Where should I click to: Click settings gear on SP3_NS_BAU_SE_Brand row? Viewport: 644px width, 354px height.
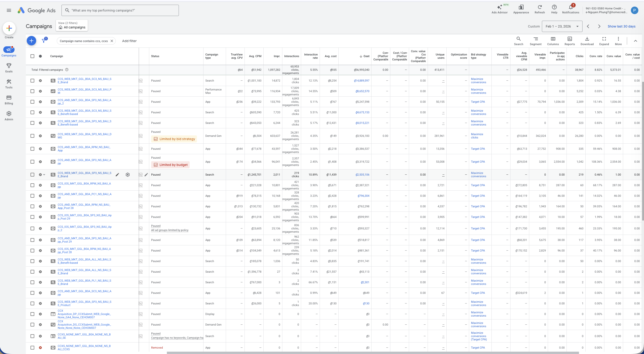[x=127, y=175]
